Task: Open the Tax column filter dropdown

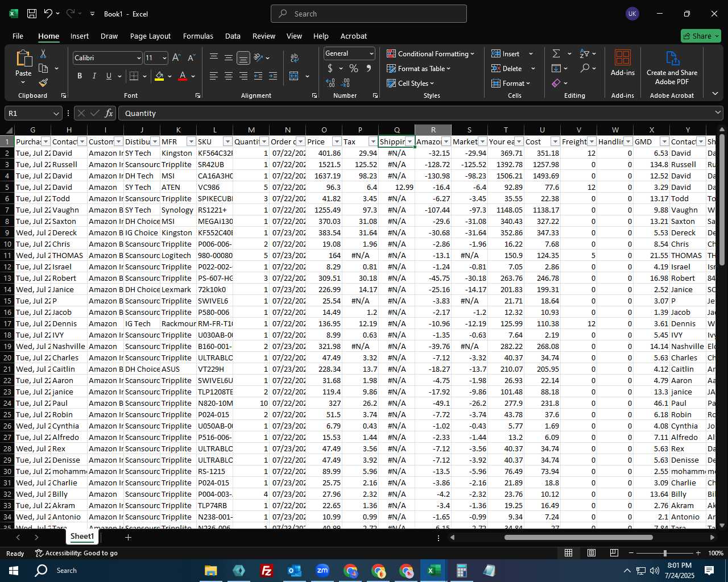Action: click(x=373, y=142)
